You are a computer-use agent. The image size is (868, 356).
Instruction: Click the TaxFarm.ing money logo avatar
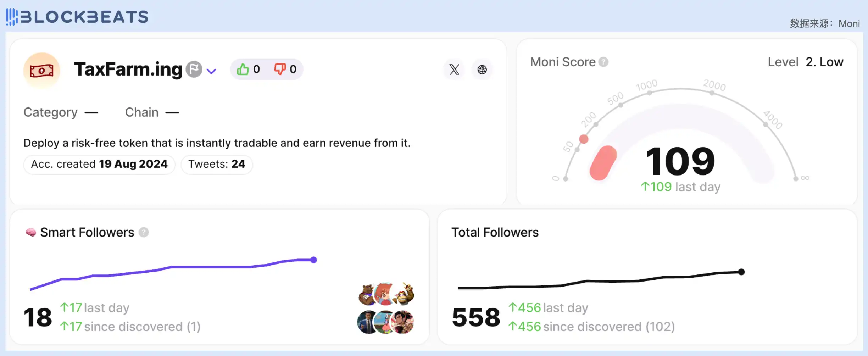coord(42,70)
